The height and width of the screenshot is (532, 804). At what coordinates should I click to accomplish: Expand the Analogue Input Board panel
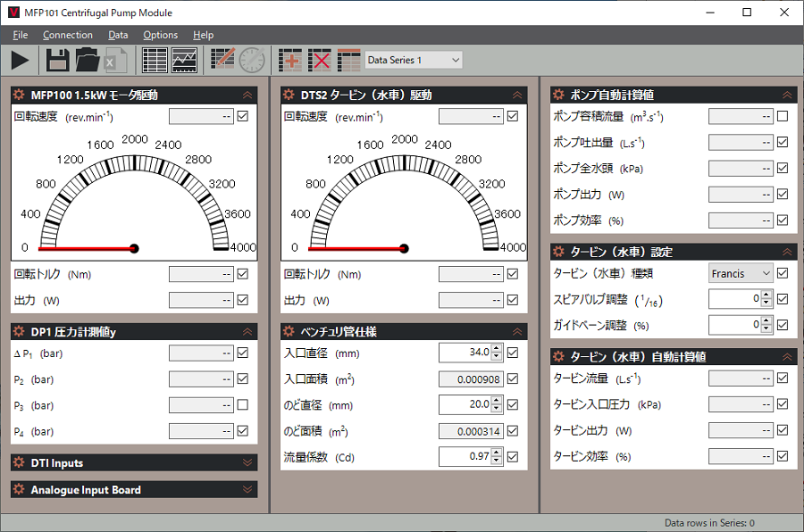click(247, 489)
